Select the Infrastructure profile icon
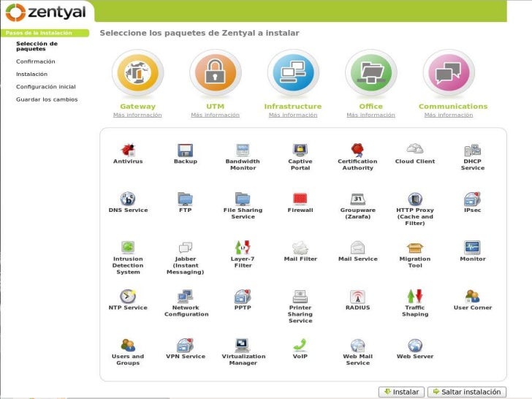 [293, 72]
